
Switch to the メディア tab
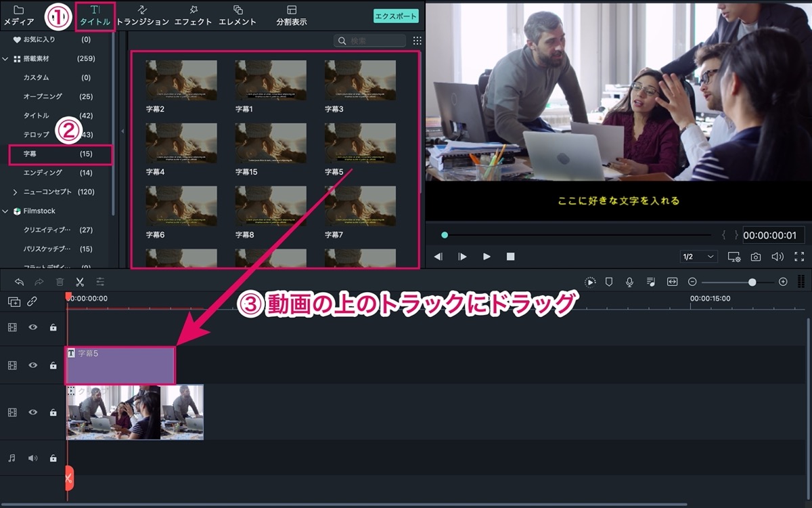18,16
